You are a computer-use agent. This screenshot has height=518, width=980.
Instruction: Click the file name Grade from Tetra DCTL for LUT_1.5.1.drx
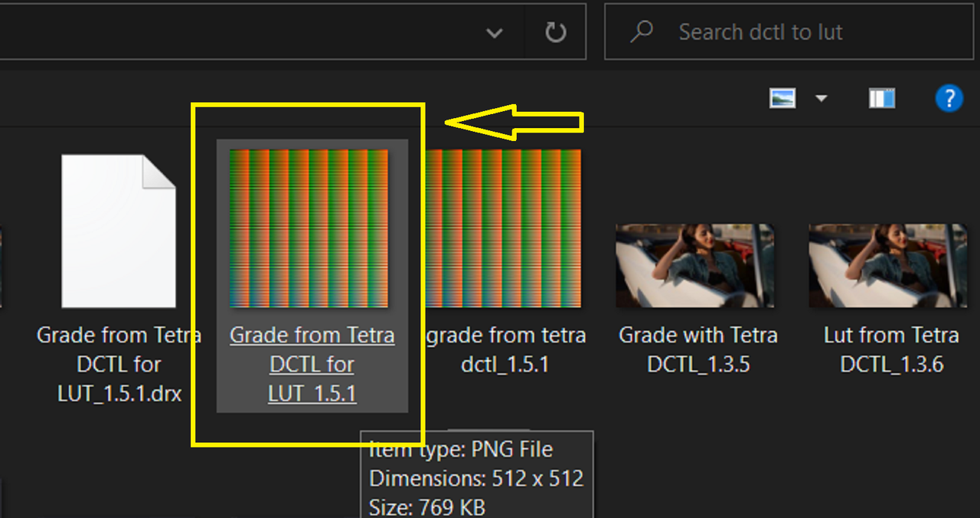tap(119, 364)
